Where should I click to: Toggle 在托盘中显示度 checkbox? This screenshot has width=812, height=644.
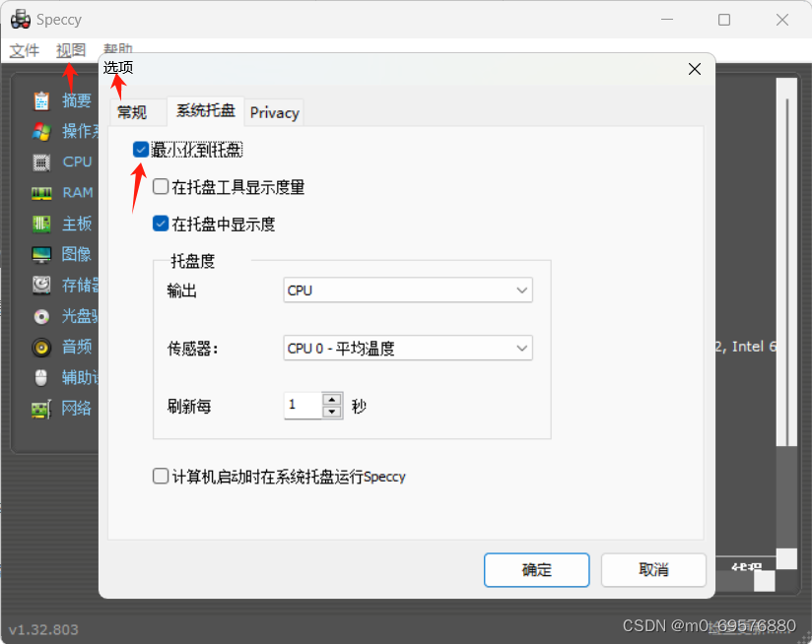[161, 224]
